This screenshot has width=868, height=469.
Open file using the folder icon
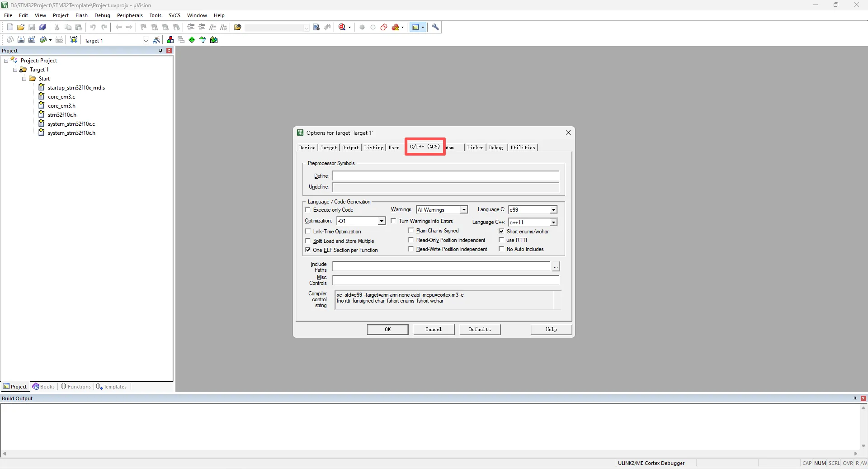pyautogui.click(x=21, y=27)
